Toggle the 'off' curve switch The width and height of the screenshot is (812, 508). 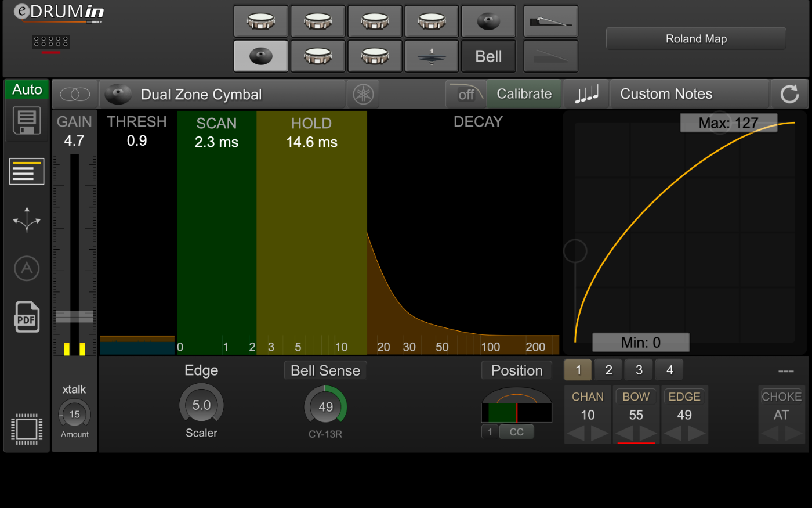[x=465, y=94]
